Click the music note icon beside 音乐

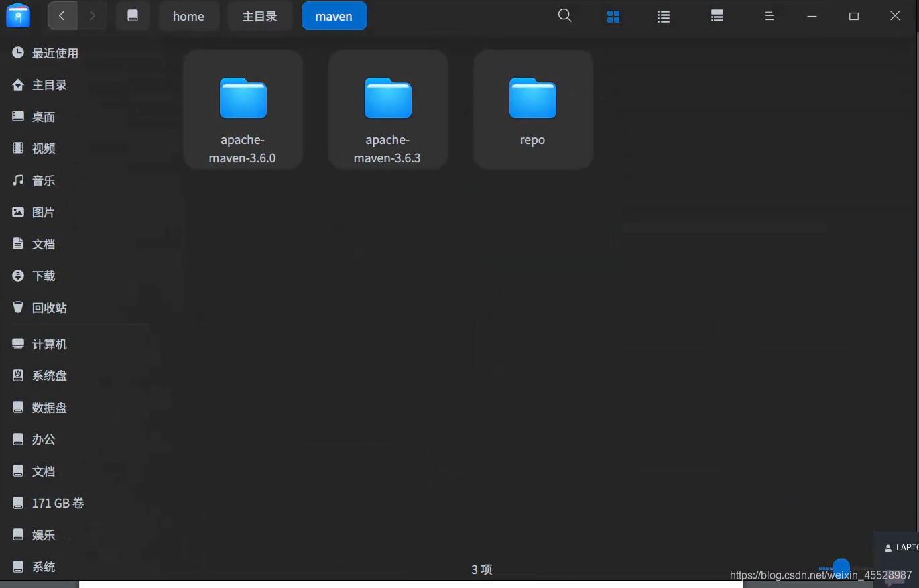18,180
